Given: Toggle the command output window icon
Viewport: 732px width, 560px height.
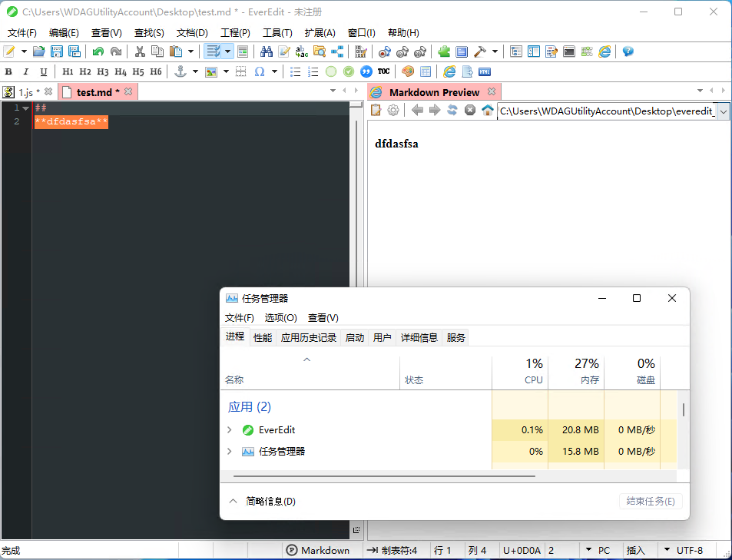Looking at the screenshot, I should pos(569,51).
